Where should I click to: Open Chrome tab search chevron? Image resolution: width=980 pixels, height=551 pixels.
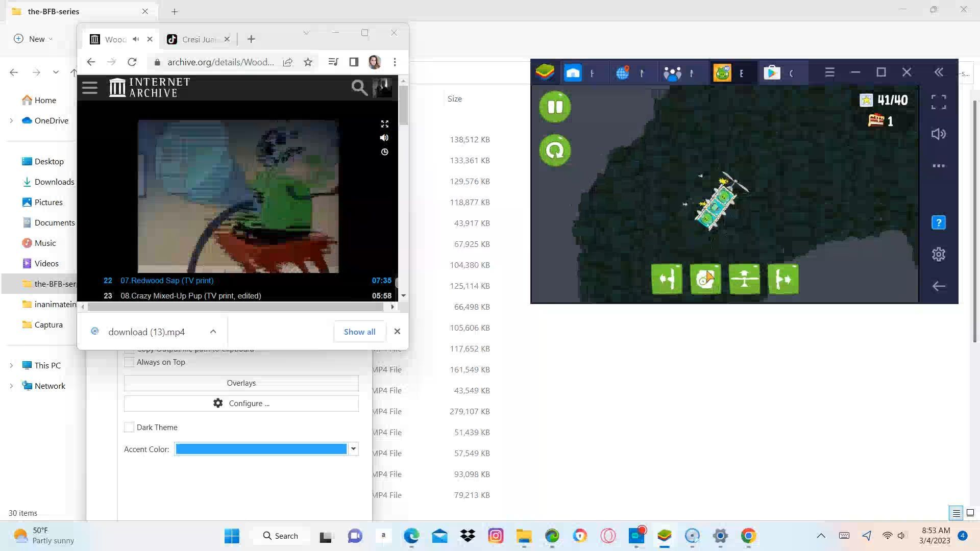[306, 33]
